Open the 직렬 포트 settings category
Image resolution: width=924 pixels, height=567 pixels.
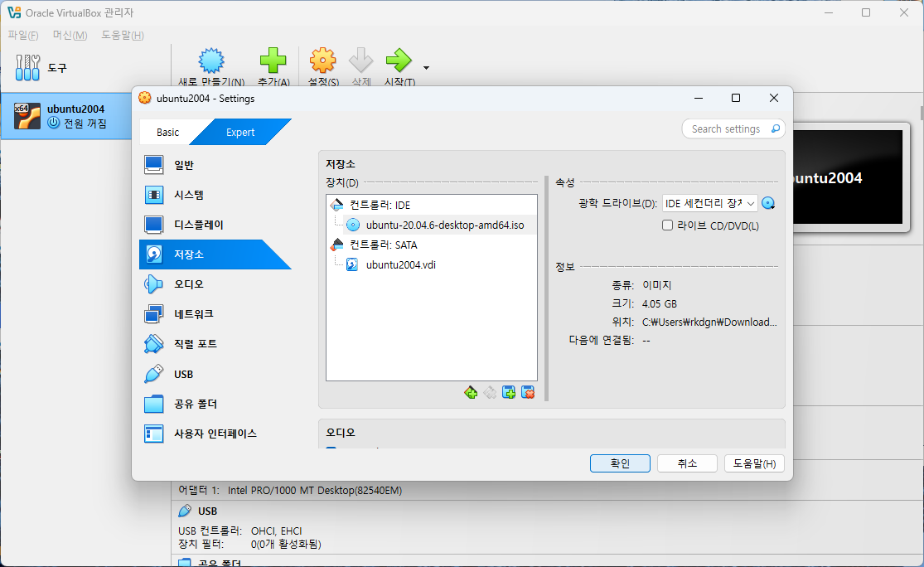215,344
